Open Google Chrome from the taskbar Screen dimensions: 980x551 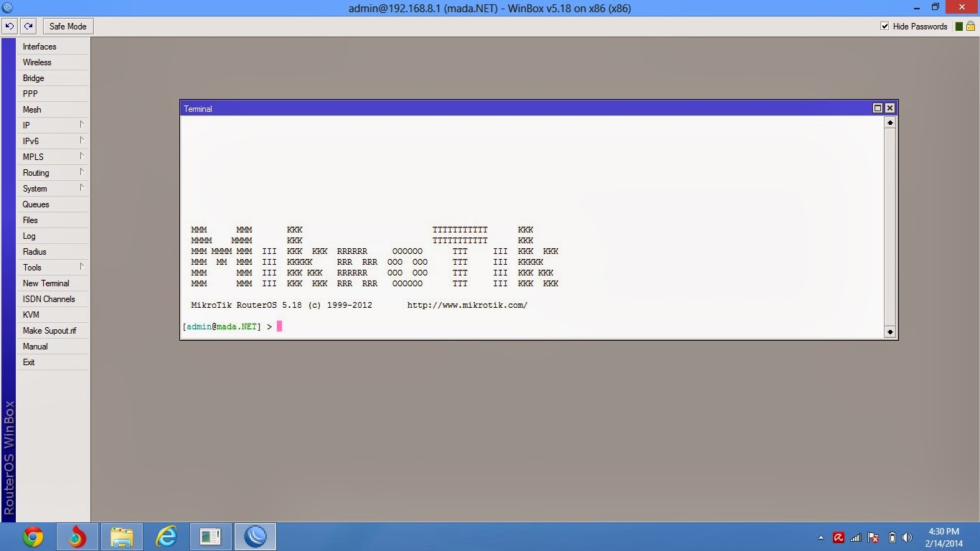32,537
